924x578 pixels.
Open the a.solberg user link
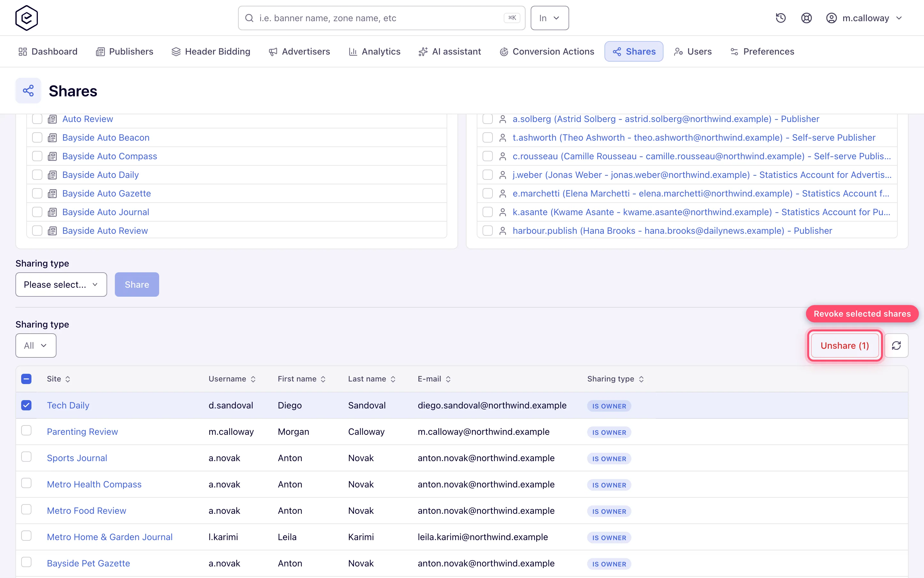tap(665, 119)
